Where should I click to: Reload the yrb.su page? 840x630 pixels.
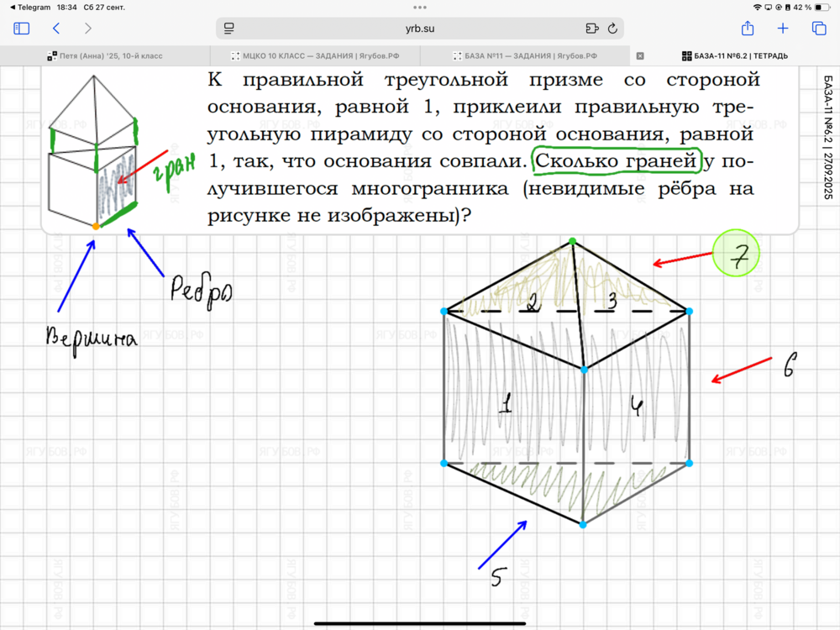point(612,28)
